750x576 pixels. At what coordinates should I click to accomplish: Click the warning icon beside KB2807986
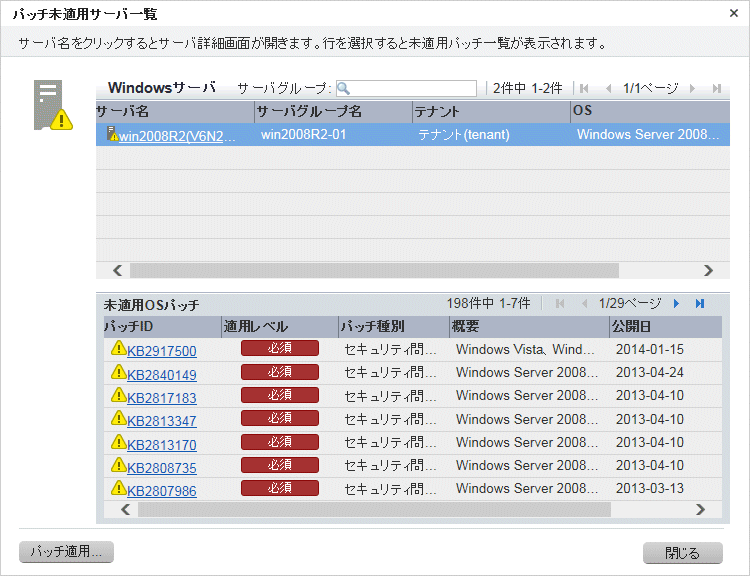point(116,490)
